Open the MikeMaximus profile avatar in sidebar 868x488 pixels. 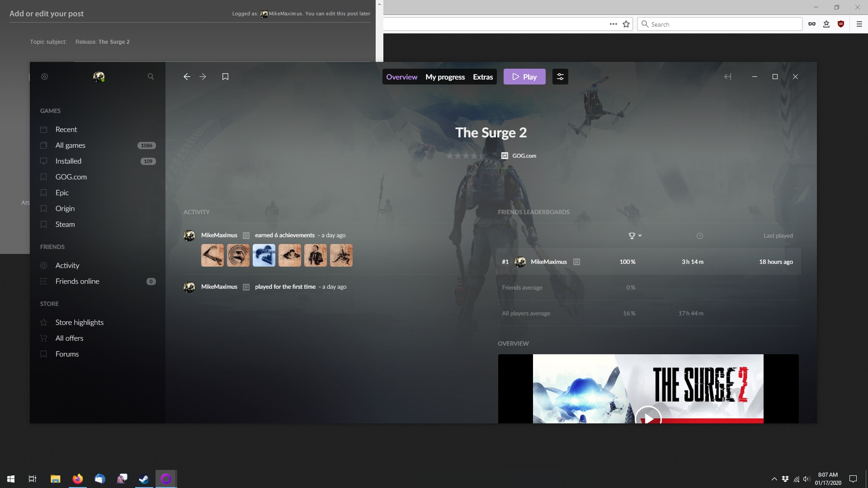pos(99,77)
